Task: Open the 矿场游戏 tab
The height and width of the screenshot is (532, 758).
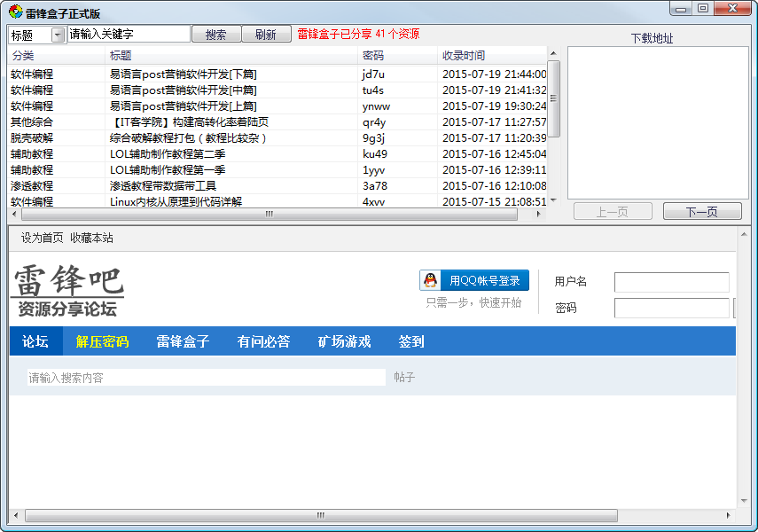Action: coord(344,341)
